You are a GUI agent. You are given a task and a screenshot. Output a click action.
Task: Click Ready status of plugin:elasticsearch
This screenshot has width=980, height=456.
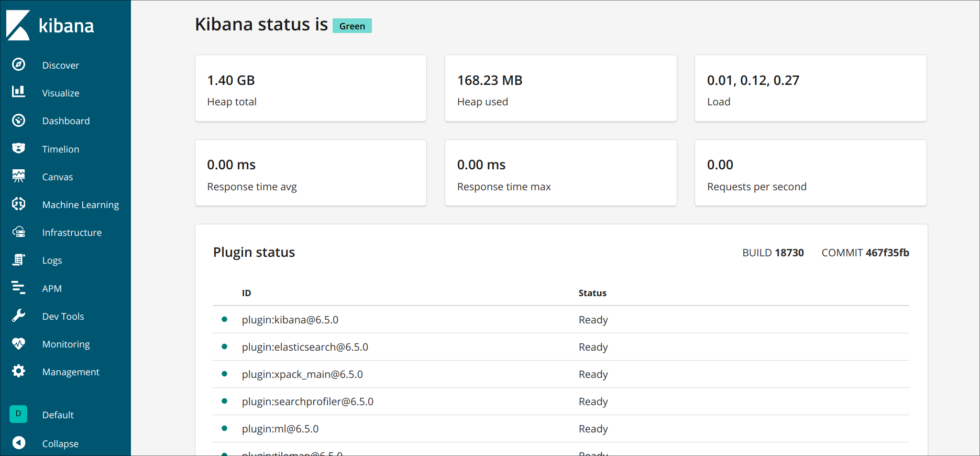pyautogui.click(x=593, y=347)
